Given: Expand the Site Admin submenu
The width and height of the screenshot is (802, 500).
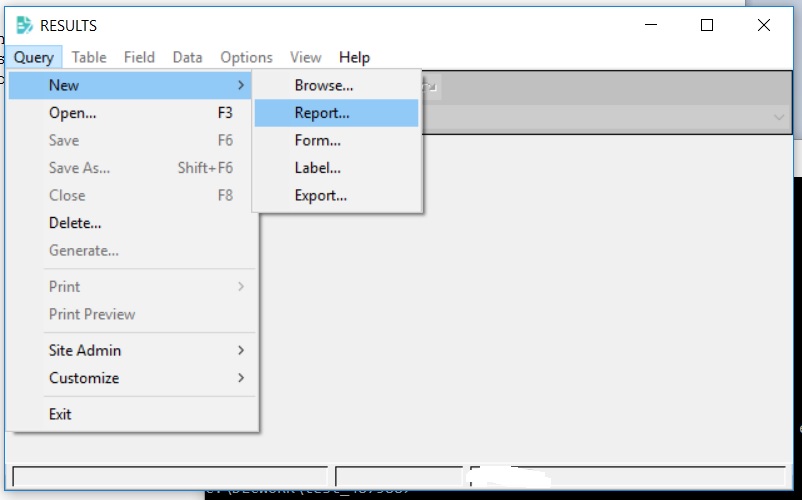Looking at the screenshot, I should click(130, 351).
